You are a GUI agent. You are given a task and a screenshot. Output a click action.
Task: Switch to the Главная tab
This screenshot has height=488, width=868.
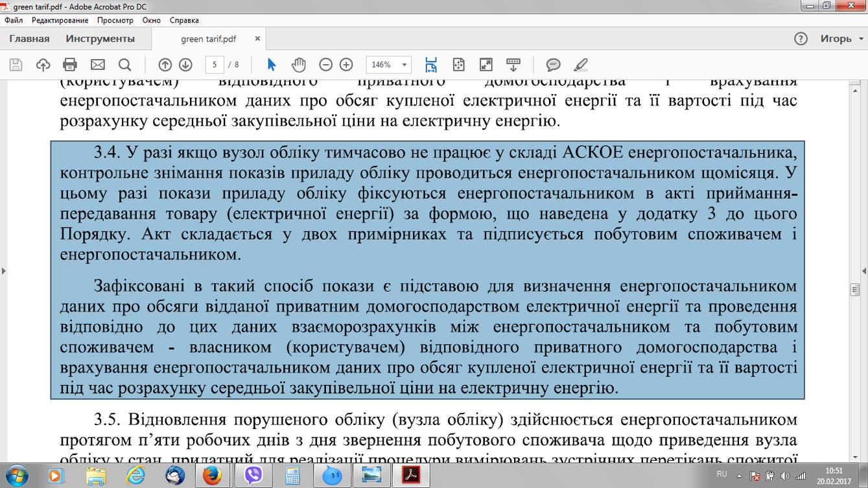pos(29,39)
